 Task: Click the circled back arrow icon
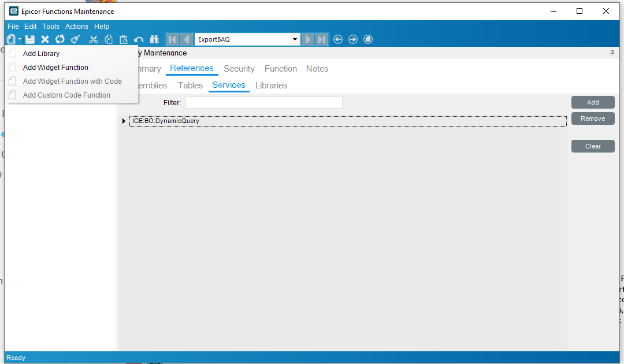(338, 39)
